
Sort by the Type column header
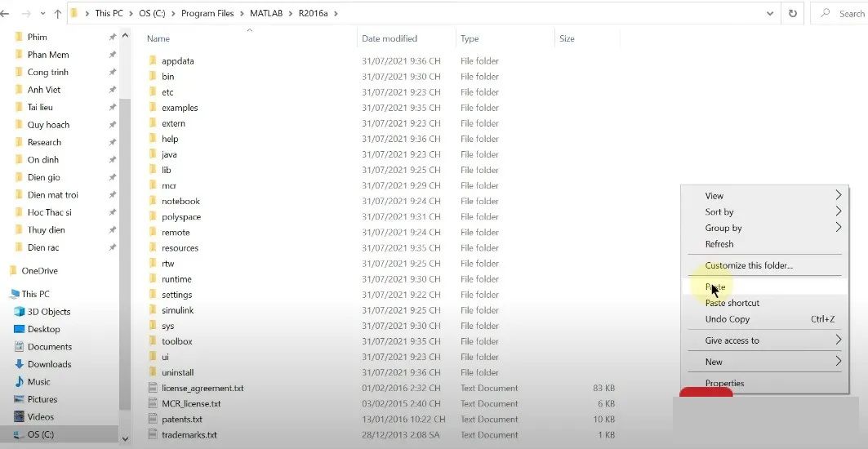pos(470,38)
